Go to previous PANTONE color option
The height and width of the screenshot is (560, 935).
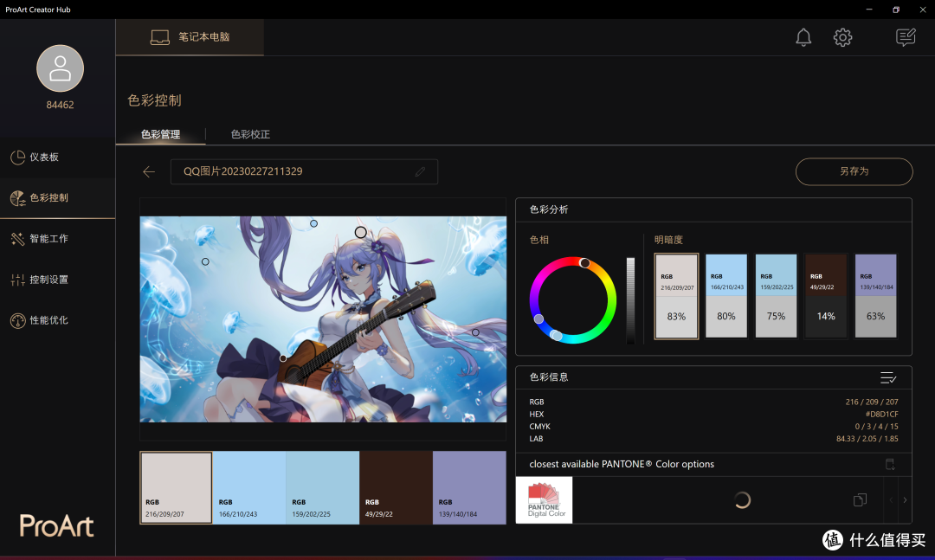[x=891, y=499]
